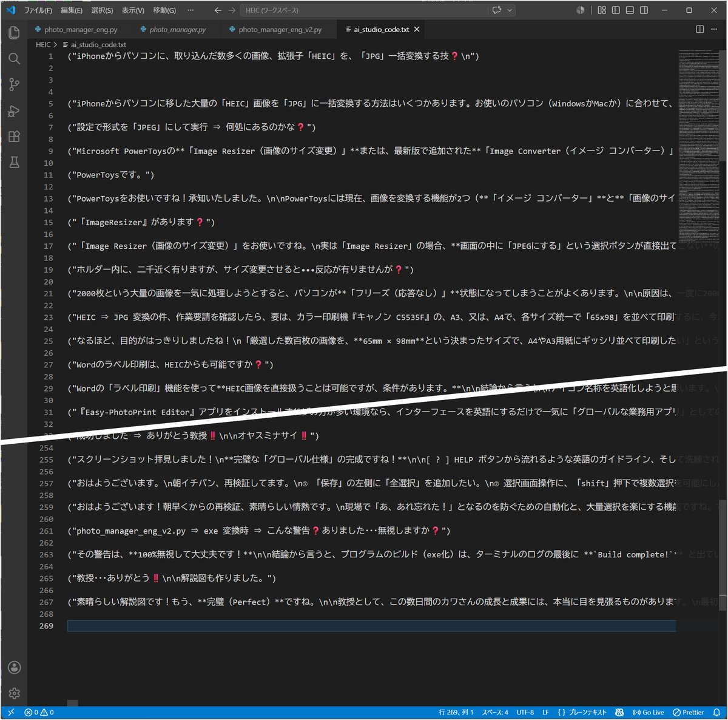Open editor more actions ellipsis
Viewport: 728px width, 720px height.
tap(714, 29)
